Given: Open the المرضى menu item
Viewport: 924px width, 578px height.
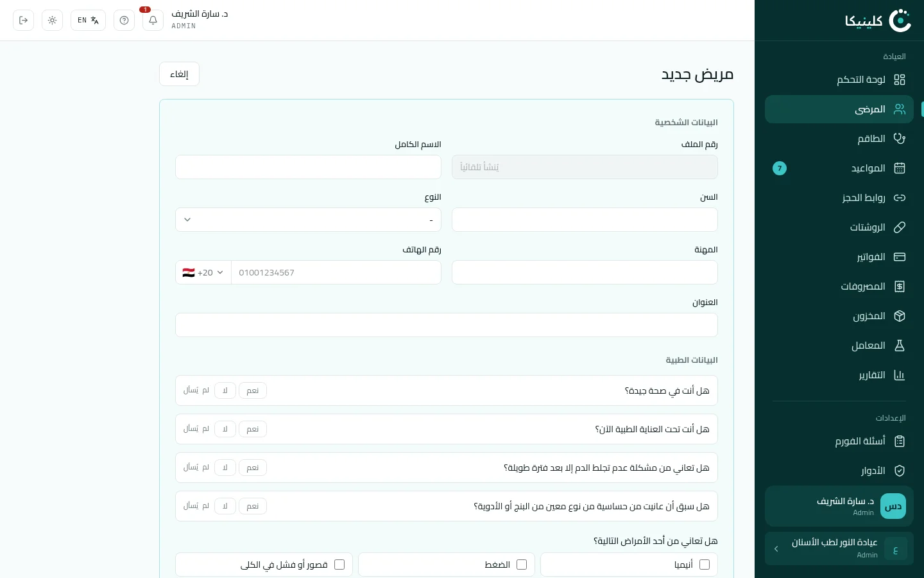Looking at the screenshot, I should click(x=839, y=109).
